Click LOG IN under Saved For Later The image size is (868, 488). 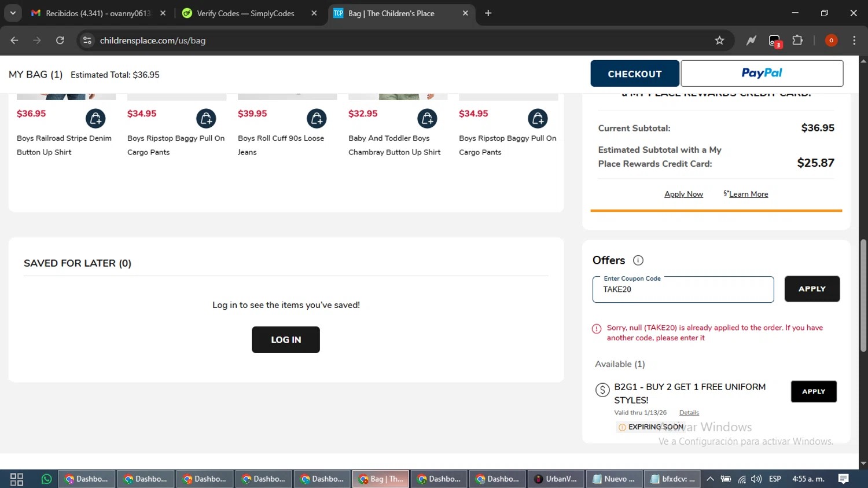click(286, 340)
